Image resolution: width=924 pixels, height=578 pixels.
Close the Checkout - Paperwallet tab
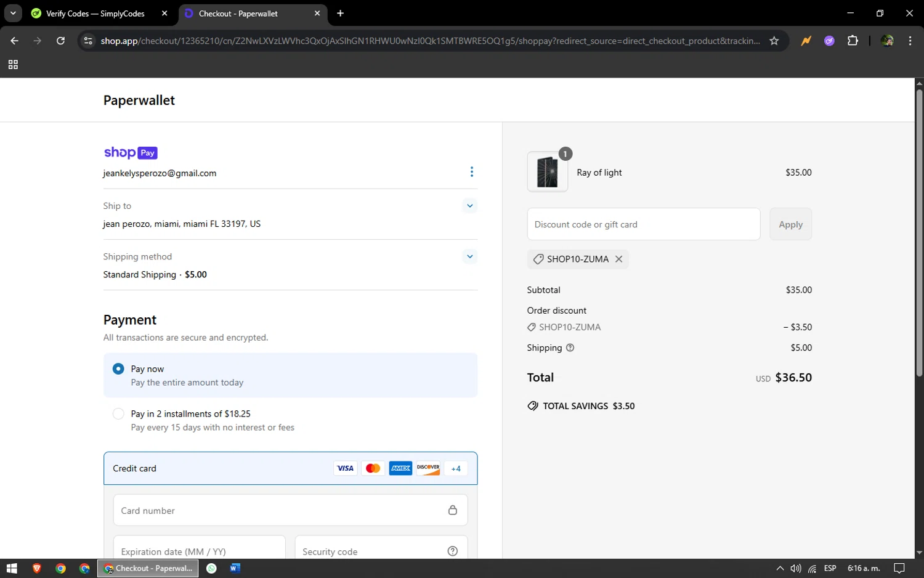[317, 14]
